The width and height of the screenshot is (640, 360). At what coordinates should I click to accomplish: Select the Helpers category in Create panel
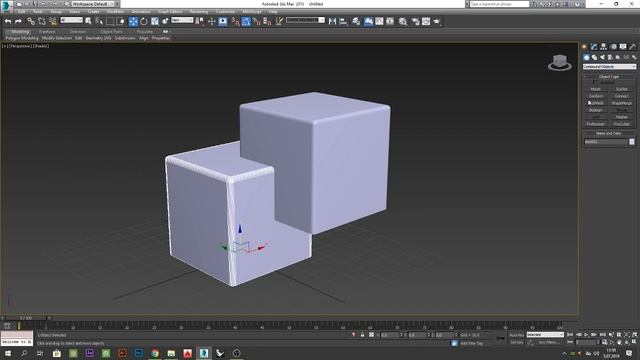(618, 57)
